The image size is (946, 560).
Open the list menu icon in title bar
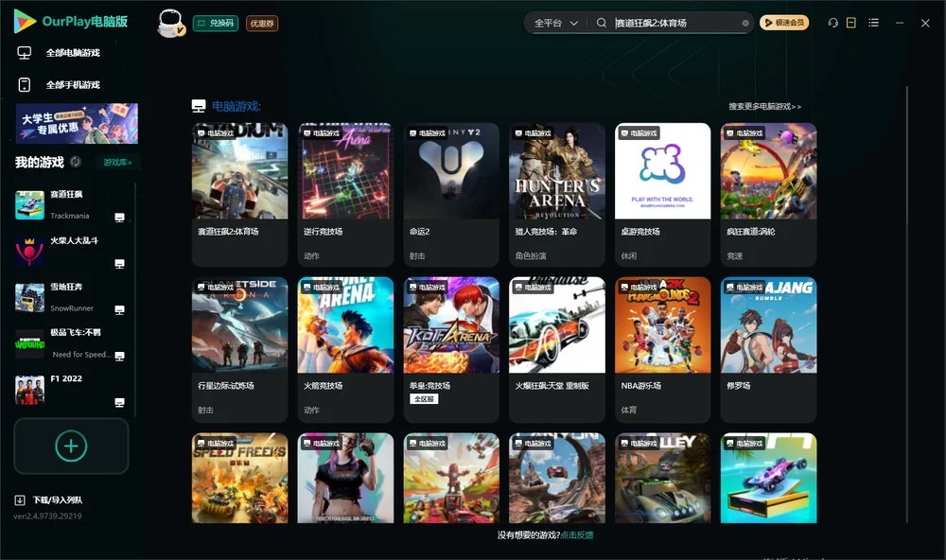[873, 23]
